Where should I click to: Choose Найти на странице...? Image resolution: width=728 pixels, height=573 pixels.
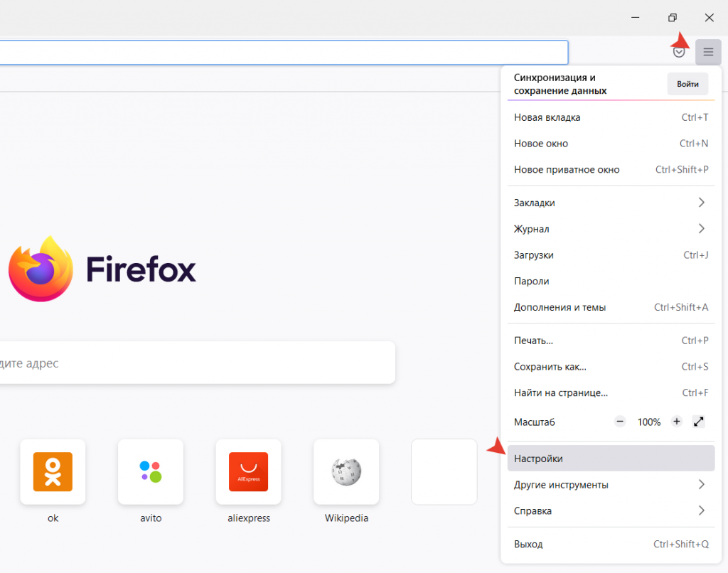[611, 392]
